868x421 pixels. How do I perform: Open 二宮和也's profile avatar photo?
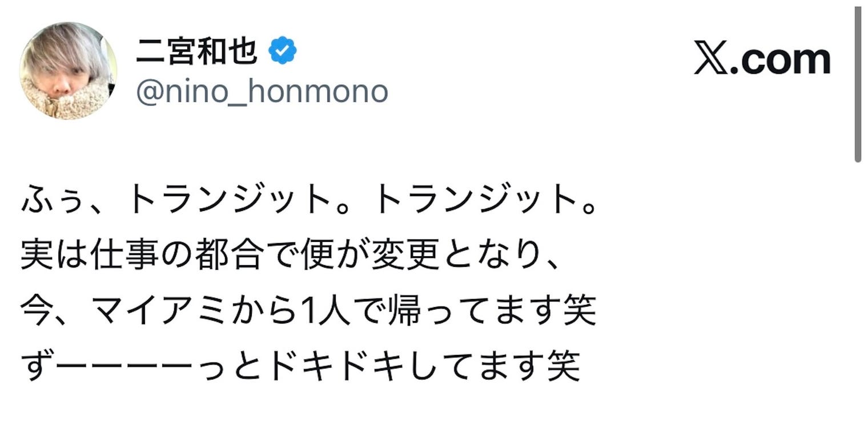click(x=68, y=71)
